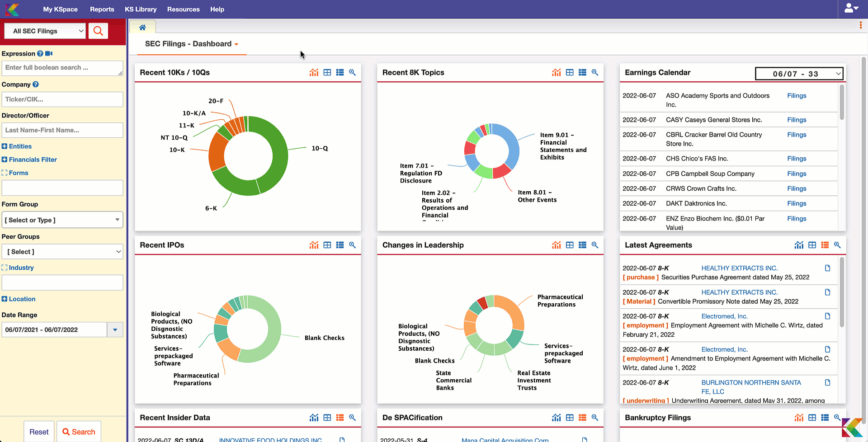The image size is (868, 442).
Task: Switch Recent 10Ks/10Qs panel to chart view
Action: 314,72
